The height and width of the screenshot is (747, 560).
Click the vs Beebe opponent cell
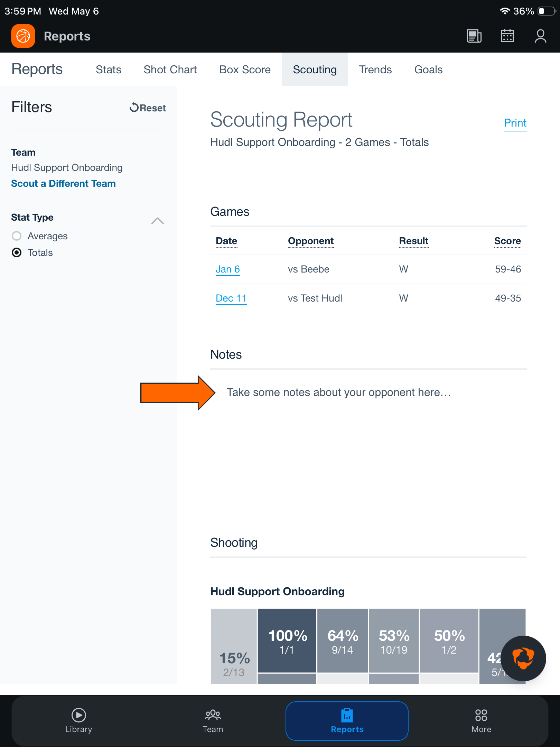pyautogui.click(x=309, y=269)
